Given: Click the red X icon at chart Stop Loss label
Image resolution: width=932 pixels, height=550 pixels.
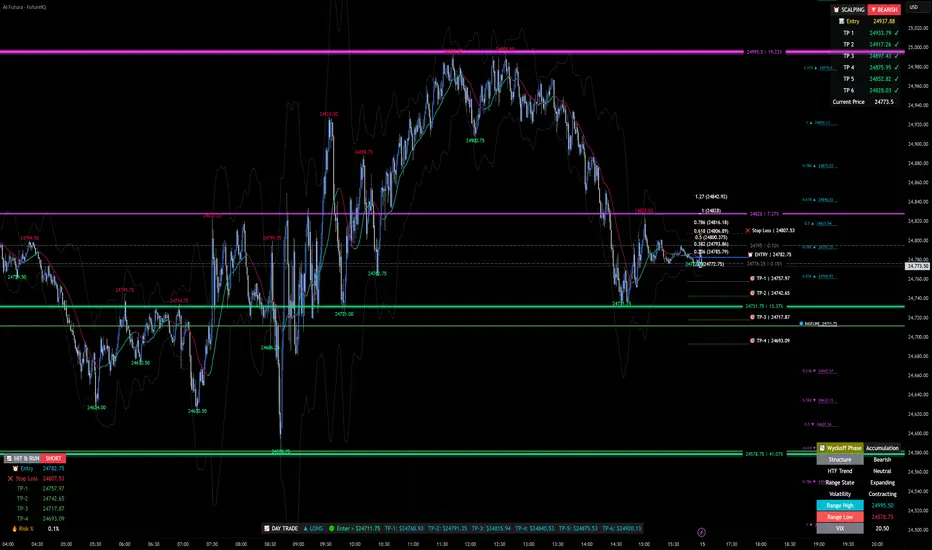Looking at the screenshot, I should 748,230.
